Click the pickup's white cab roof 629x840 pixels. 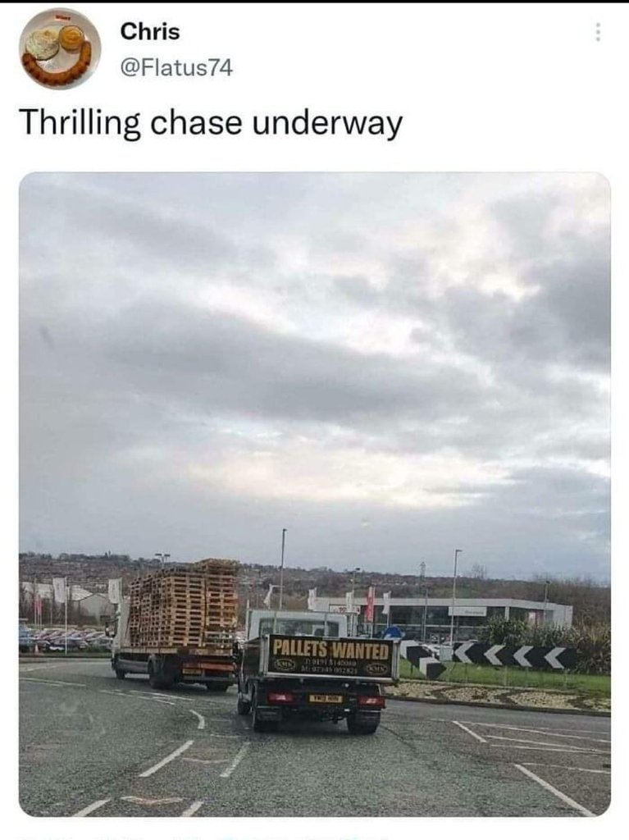pyautogui.click(x=296, y=615)
